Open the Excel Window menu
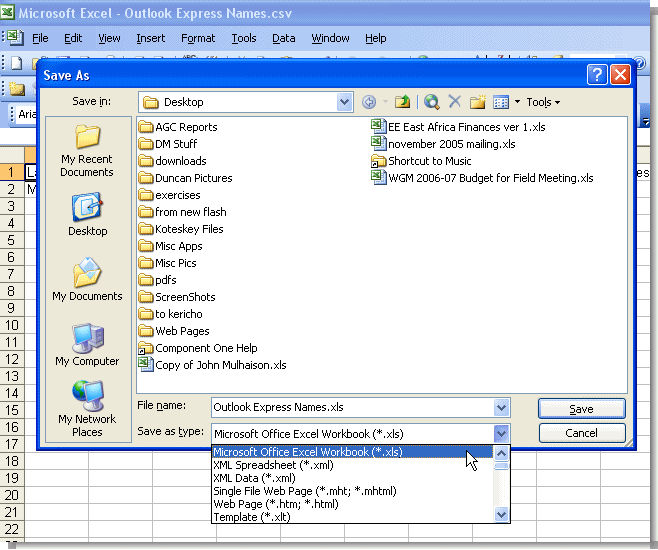658x550 pixels. pyautogui.click(x=330, y=38)
